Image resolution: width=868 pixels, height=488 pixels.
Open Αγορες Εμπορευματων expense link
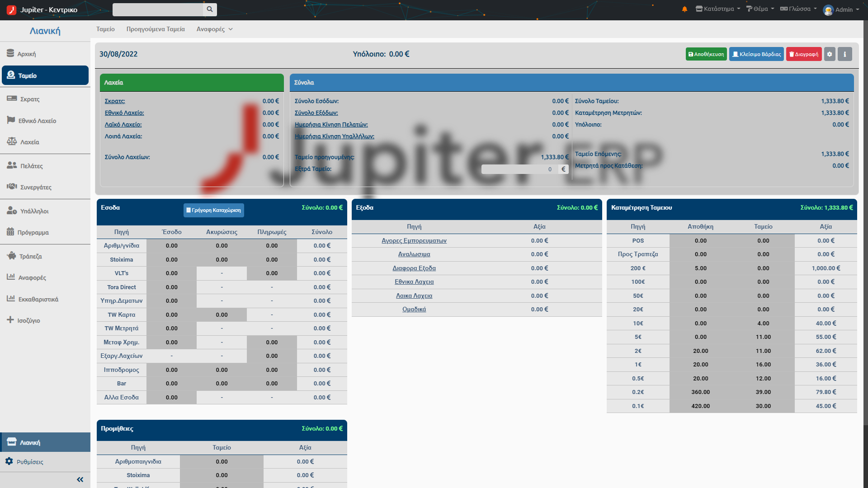click(x=414, y=241)
